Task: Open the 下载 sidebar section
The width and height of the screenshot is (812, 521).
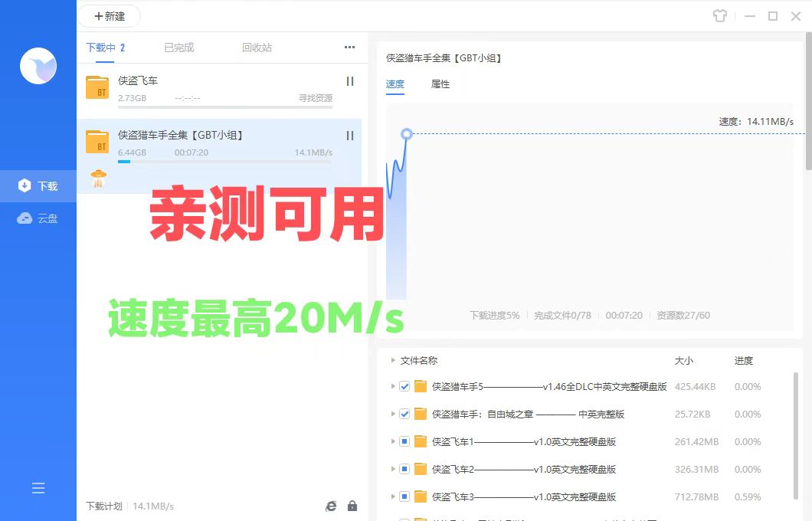Action: click(38, 186)
